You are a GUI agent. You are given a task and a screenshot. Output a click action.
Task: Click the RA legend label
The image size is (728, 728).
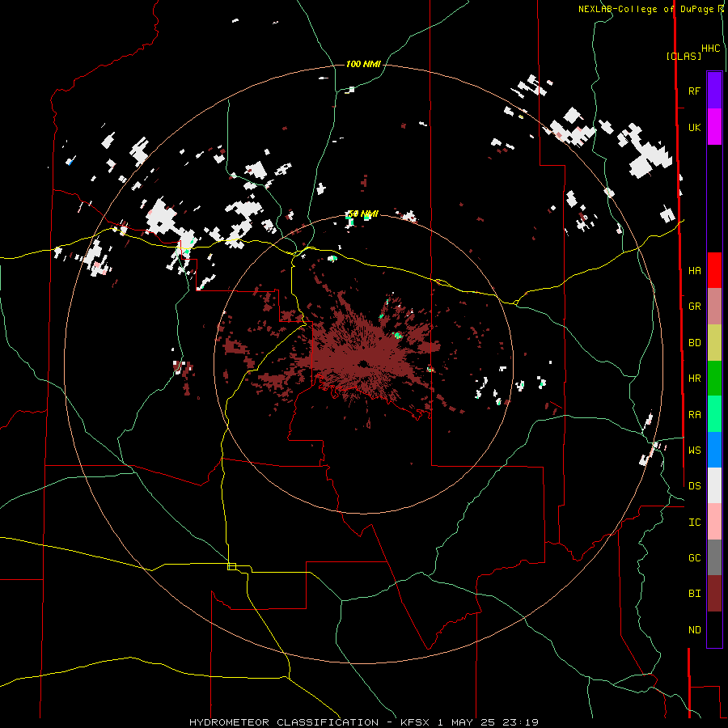pyautogui.click(x=694, y=415)
